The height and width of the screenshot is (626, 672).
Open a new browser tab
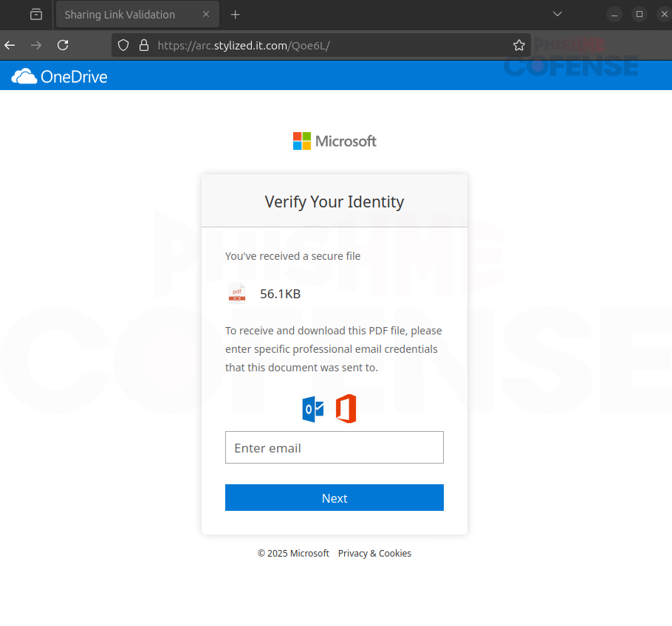pyautogui.click(x=236, y=15)
